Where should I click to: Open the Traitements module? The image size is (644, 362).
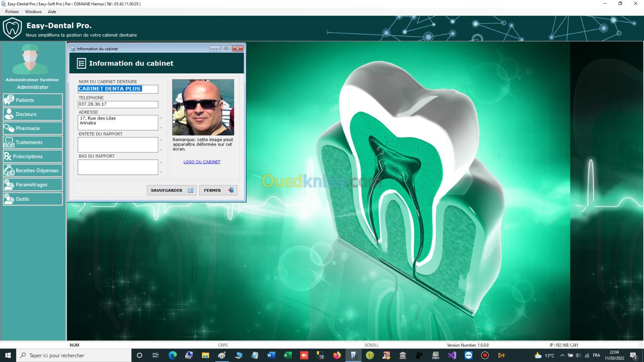coord(33,142)
